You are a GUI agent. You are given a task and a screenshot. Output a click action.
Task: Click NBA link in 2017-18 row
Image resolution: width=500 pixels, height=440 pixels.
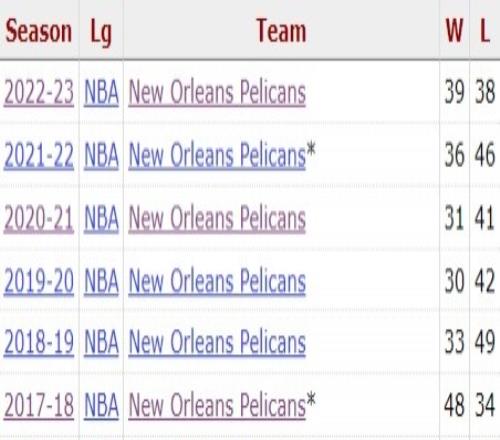point(101,405)
